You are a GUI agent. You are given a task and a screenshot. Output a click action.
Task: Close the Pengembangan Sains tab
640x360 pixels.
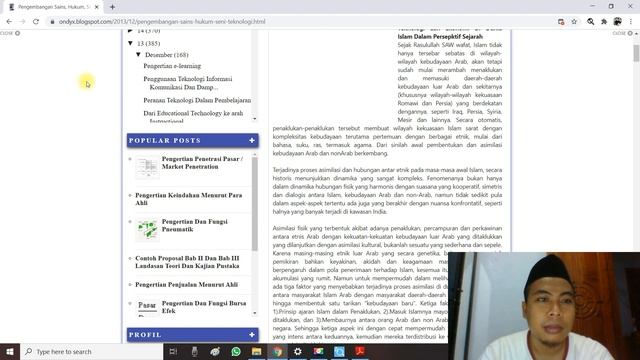click(x=97, y=7)
